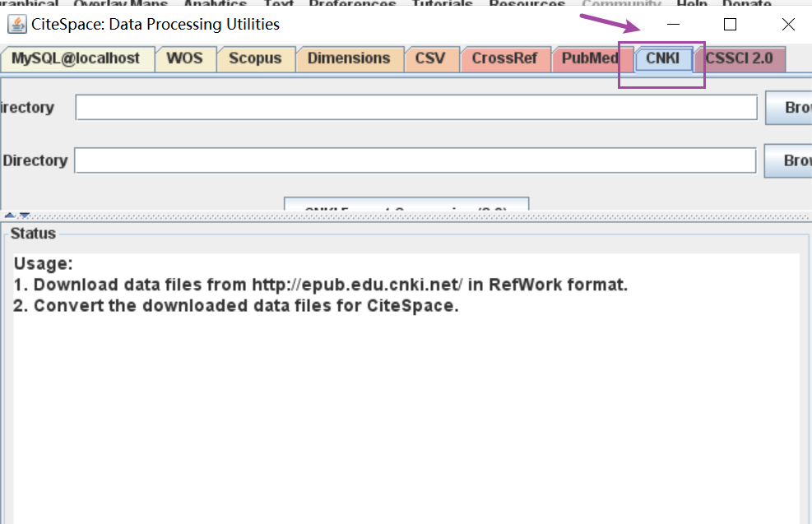
Task: Click the first directory input field
Action: [x=416, y=107]
